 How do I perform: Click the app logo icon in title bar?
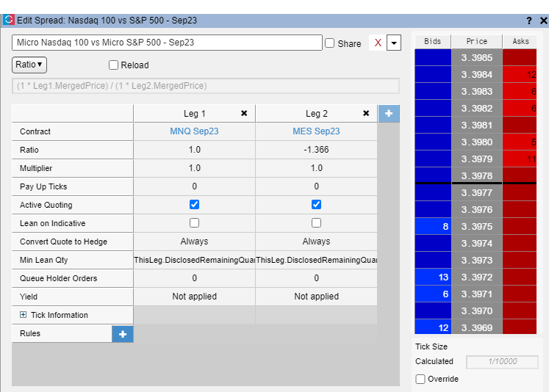(8, 20)
